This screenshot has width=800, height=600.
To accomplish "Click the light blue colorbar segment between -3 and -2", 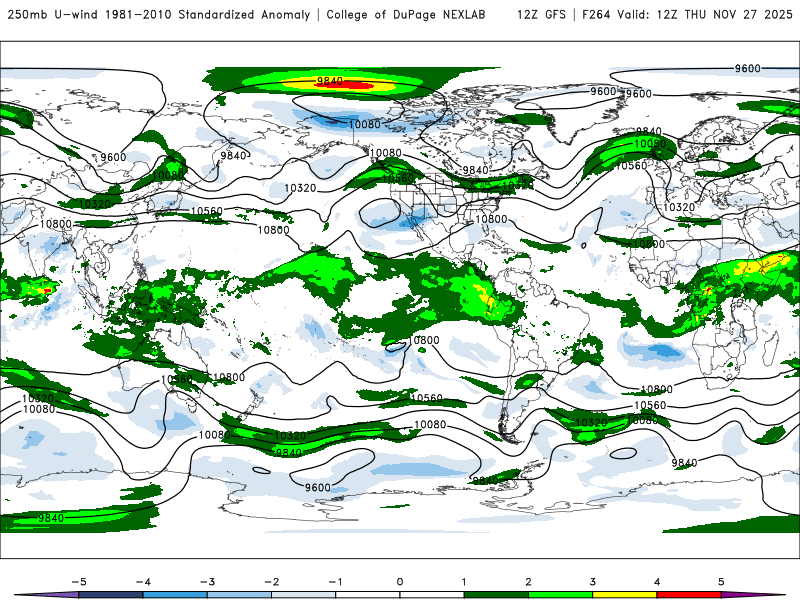I will click(239, 595).
